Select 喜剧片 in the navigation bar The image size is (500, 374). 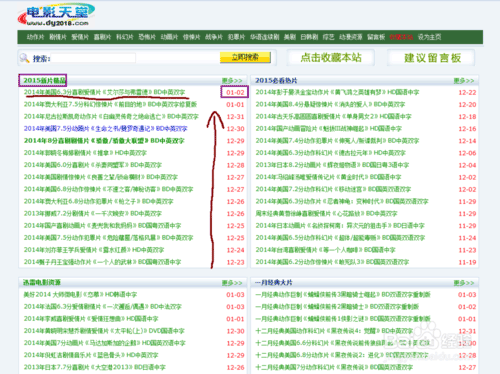tap(102, 37)
